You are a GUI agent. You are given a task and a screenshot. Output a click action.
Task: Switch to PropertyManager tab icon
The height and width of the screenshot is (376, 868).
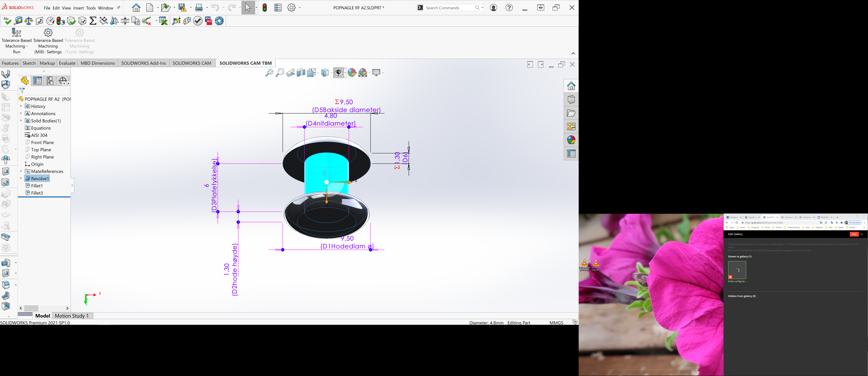pos(37,81)
